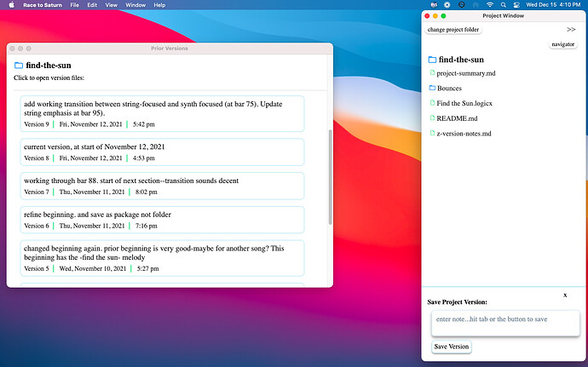Open README.md file
This screenshot has width=588, height=367.
[457, 118]
